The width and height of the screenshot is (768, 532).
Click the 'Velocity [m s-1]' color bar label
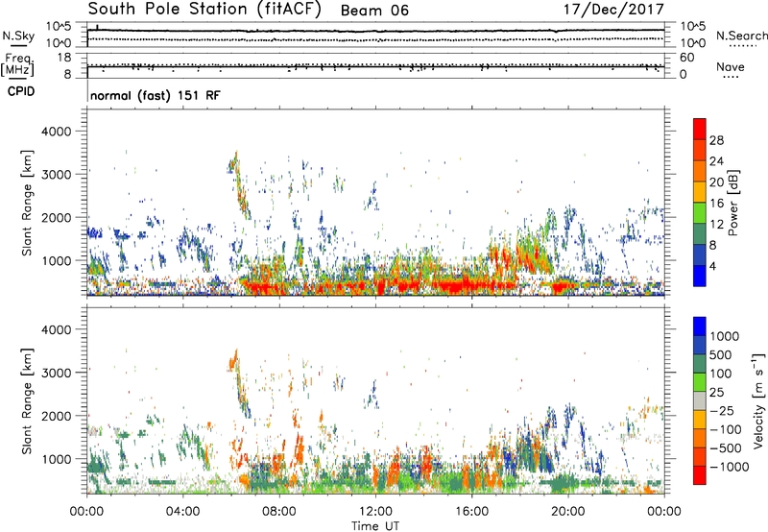click(x=758, y=400)
